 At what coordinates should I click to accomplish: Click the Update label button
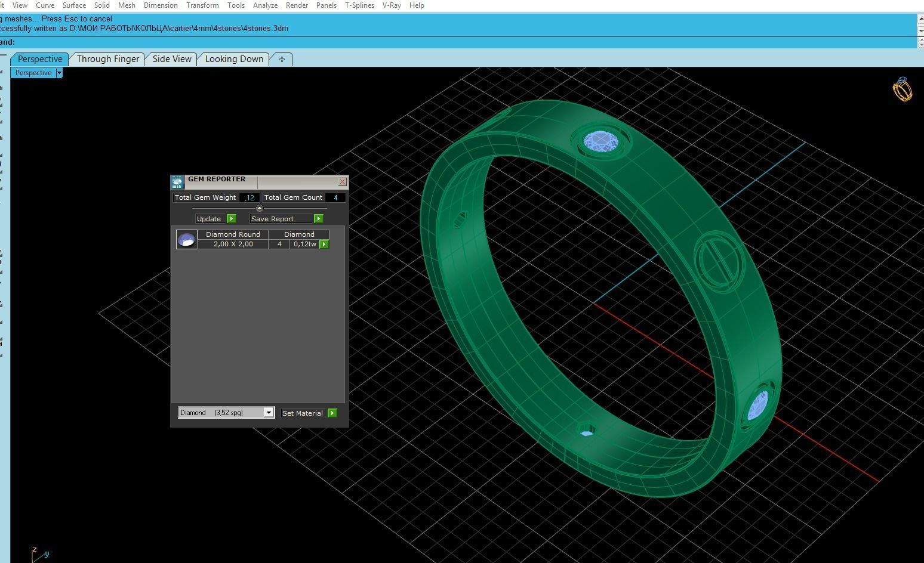click(x=211, y=219)
